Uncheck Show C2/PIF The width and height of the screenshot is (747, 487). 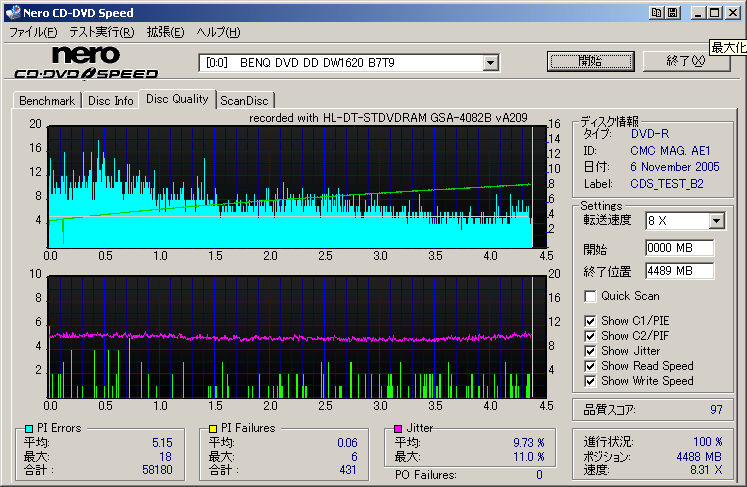tap(590, 336)
